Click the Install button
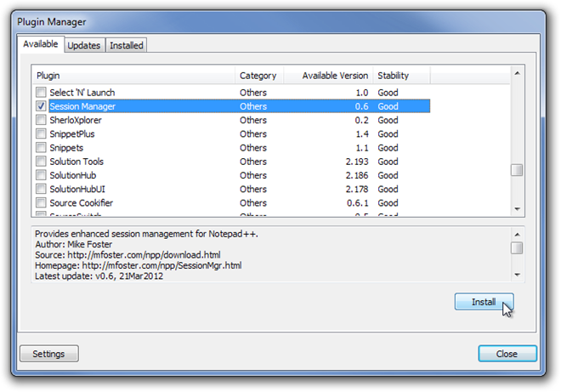Image resolution: width=561 pixels, height=392 pixels. [484, 302]
